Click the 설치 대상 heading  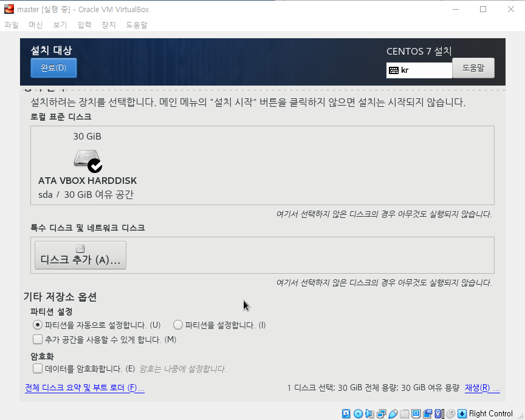[x=51, y=50]
